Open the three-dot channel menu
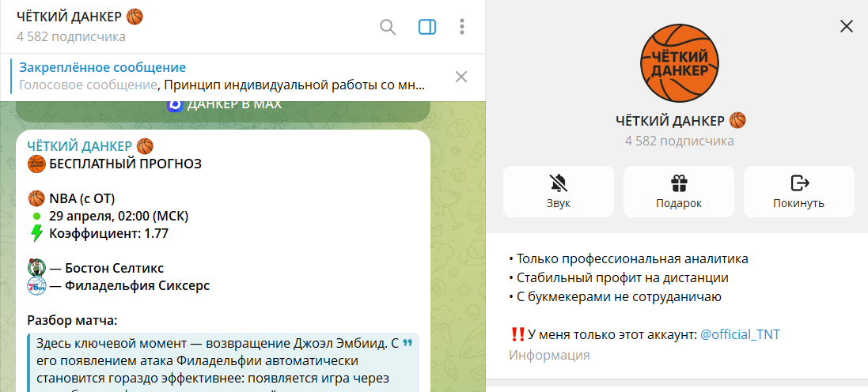Screen dimensions: 868x392 click(462, 27)
